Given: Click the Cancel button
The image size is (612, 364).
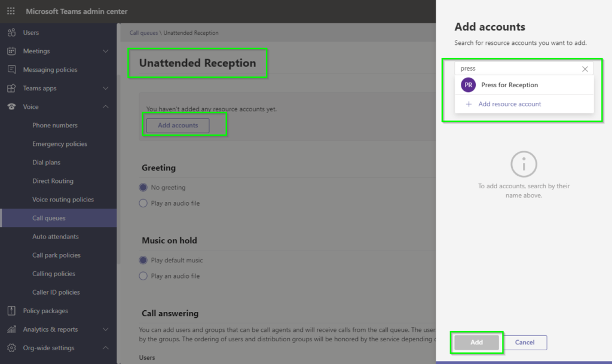Looking at the screenshot, I should point(525,342).
